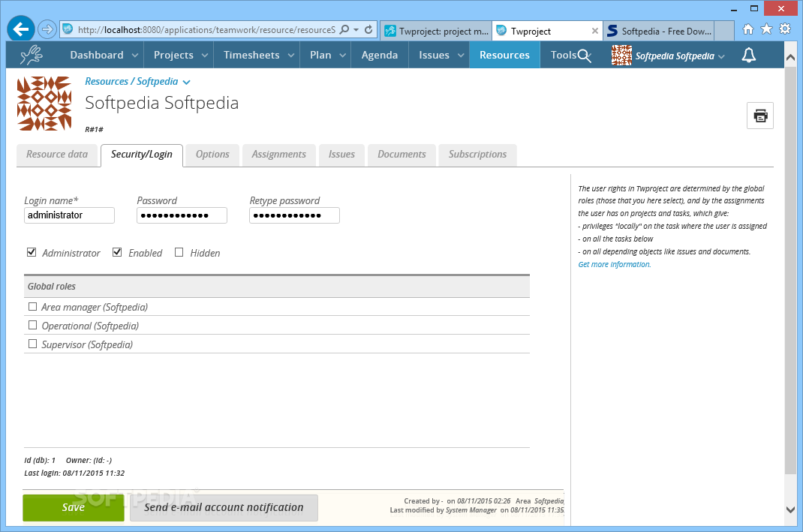The width and height of the screenshot is (803, 532).
Task: Click the scrollbar down arrow
Action: coord(790,509)
